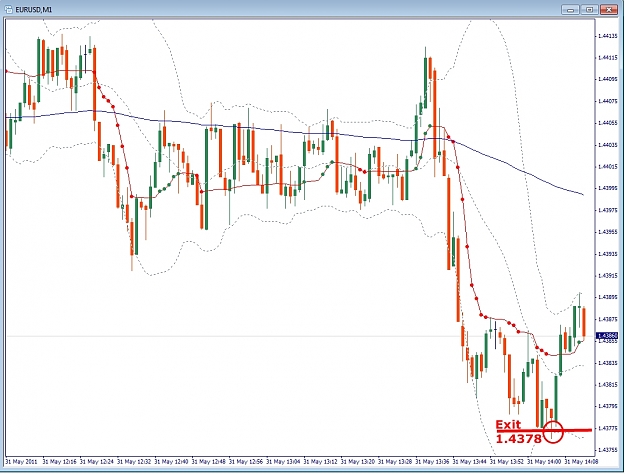Click the 1.44075 price axis label
625x474 pixels.
point(608,101)
